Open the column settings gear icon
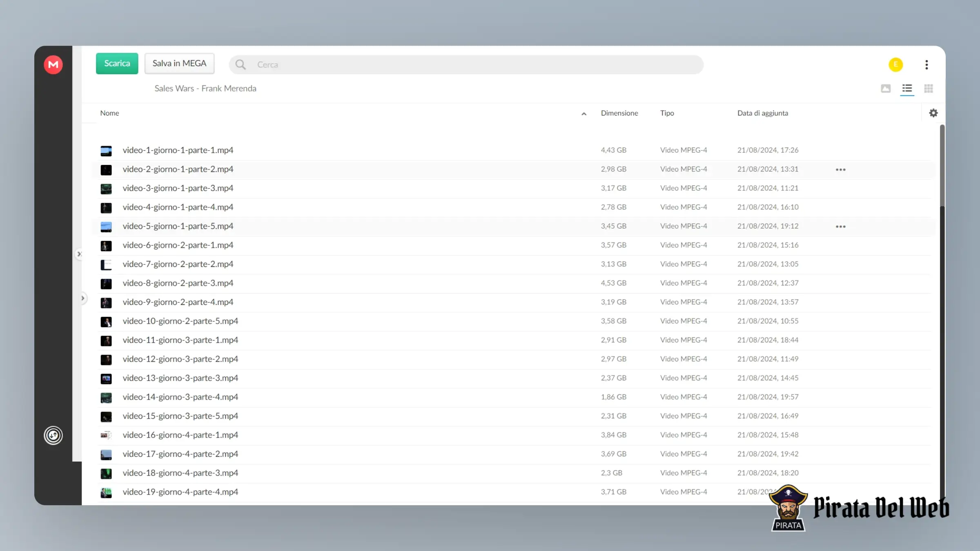The height and width of the screenshot is (551, 980). click(933, 113)
